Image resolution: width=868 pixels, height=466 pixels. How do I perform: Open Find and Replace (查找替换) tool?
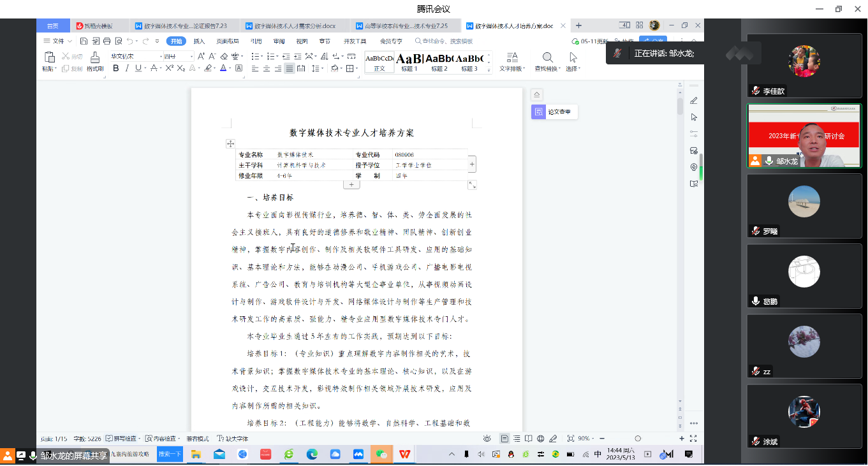(547, 61)
